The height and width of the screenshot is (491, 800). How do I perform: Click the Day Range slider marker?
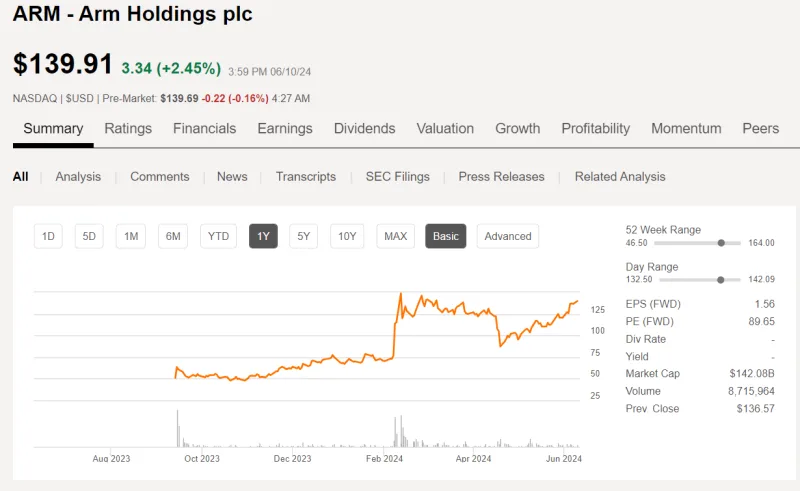coord(721,280)
